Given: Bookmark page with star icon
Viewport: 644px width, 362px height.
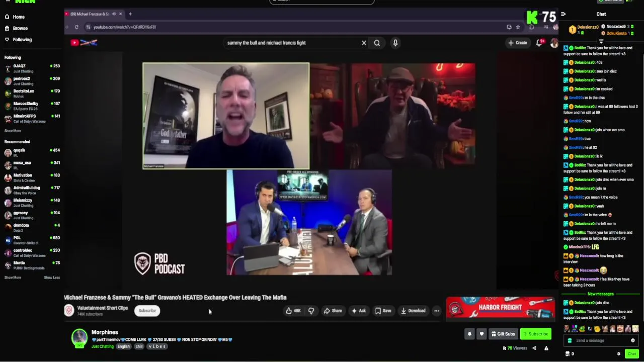Looking at the screenshot, I should click(518, 27).
